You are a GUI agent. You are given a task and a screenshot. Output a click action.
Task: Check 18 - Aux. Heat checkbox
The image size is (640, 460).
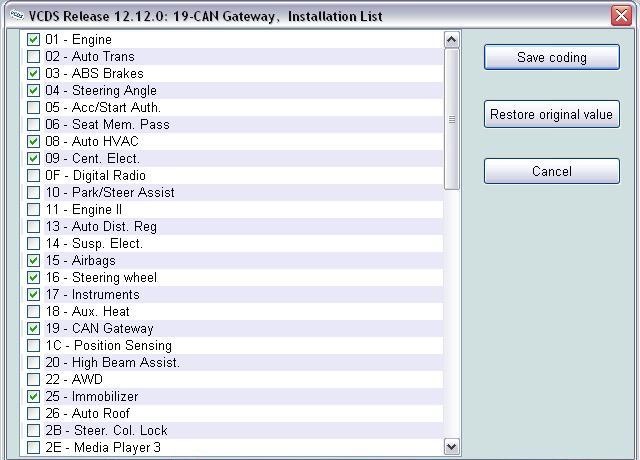33,311
